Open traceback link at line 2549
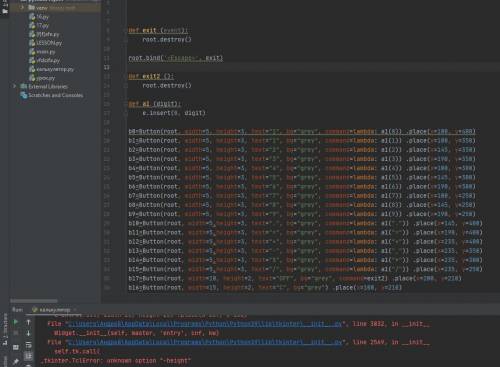 pos(205,342)
